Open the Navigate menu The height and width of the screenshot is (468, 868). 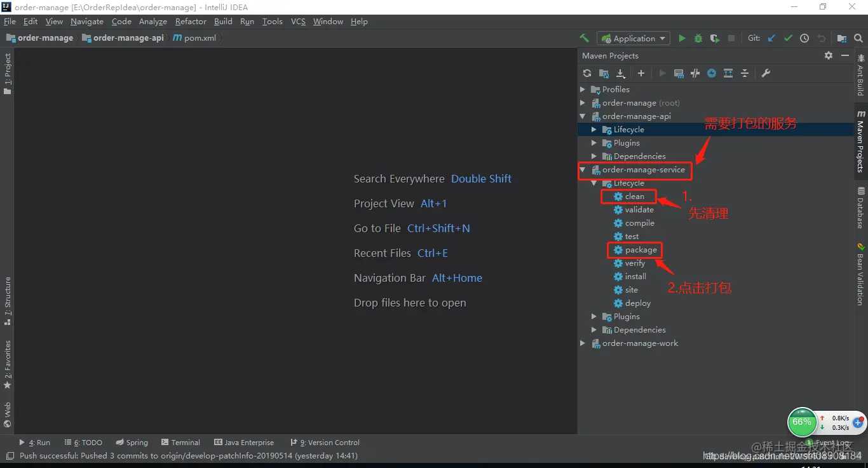click(87, 22)
